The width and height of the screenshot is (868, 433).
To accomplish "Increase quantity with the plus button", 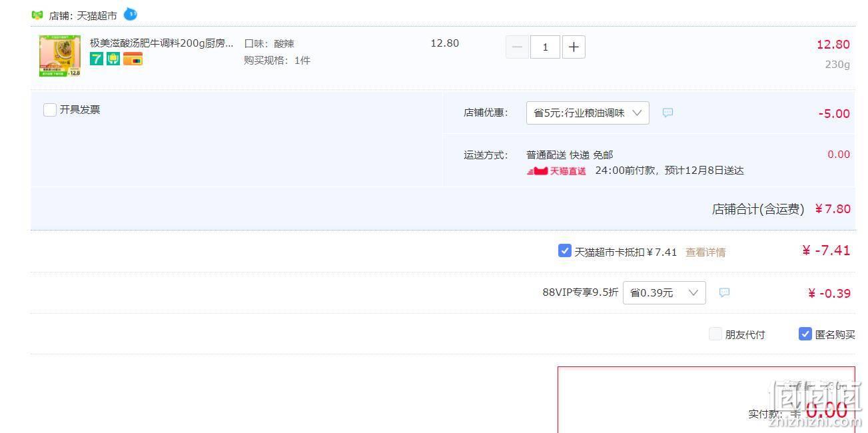I will 574,47.
